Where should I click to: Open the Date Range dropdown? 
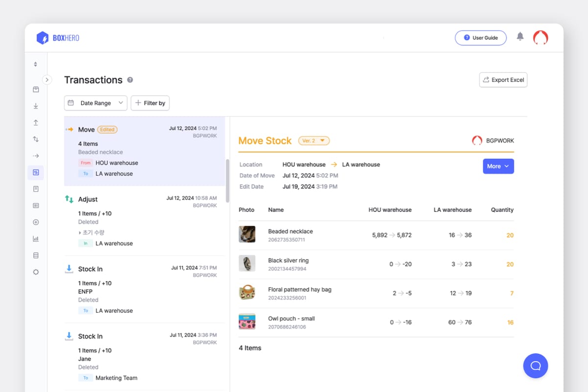(x=95, y=103)
